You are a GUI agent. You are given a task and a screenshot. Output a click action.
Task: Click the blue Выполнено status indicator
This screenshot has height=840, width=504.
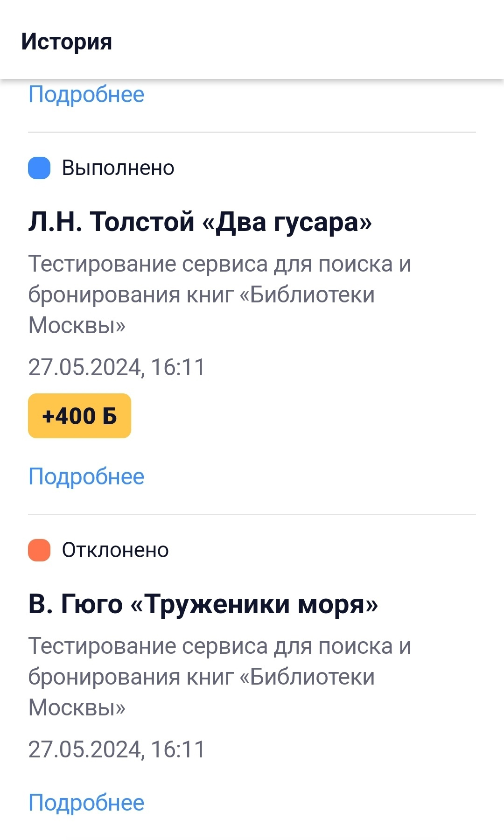pyautogui.click(x=39, y=168)
